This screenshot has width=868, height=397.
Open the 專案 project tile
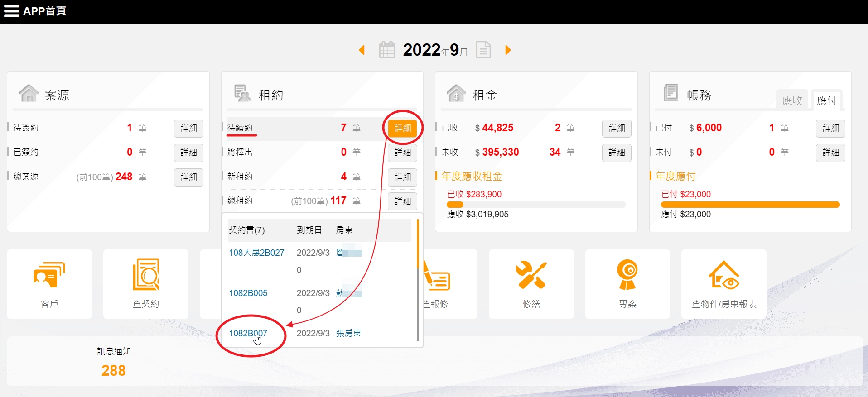[627, 284]
